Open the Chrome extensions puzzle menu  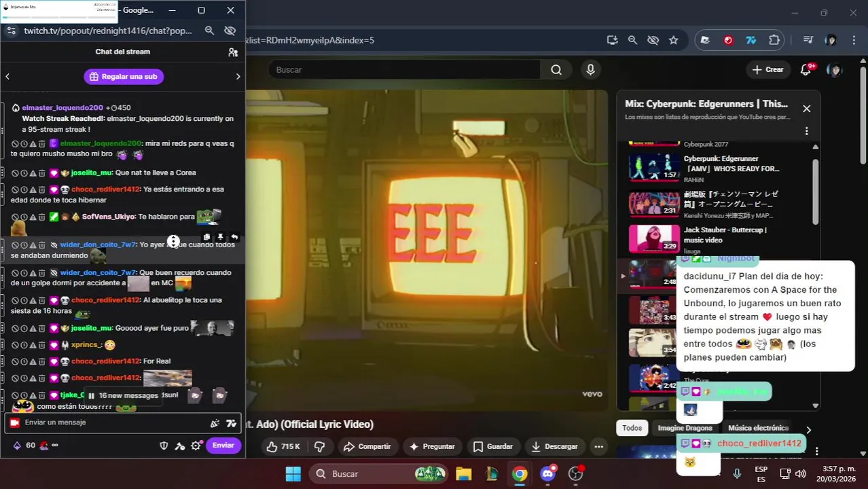(x=774, y=40)
